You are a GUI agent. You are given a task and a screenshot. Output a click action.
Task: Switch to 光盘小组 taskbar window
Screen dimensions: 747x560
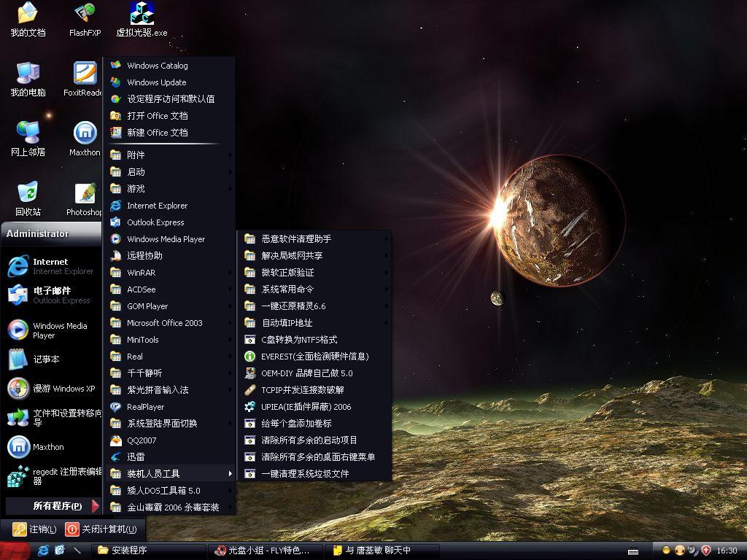point(266,551)
